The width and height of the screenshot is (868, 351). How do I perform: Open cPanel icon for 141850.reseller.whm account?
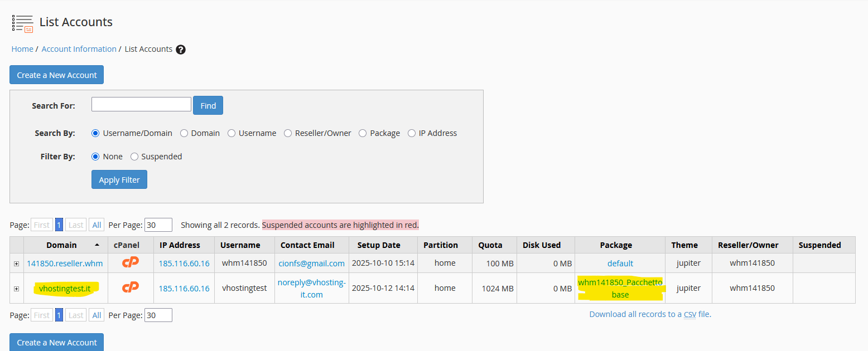point(131,262)
